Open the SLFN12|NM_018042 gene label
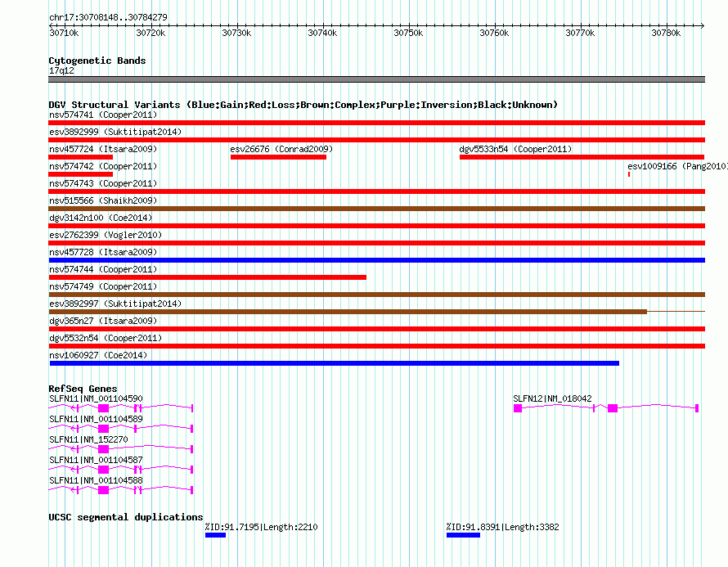Image resolution: width=728 pixels, height=567 pixels. point(552,398)
